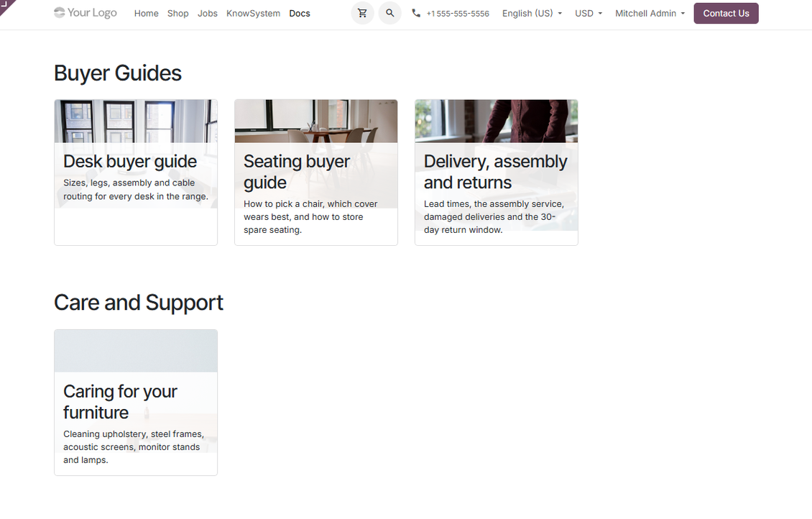This screenshot has width=812, height=519.
Task: Open the USD currency dropdown
Action: point(589,14)
